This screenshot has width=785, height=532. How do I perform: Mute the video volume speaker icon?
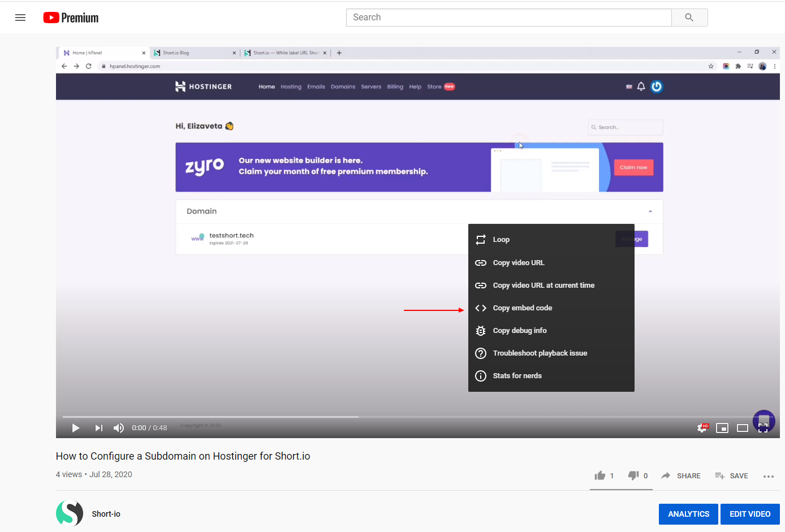point(119,428)
